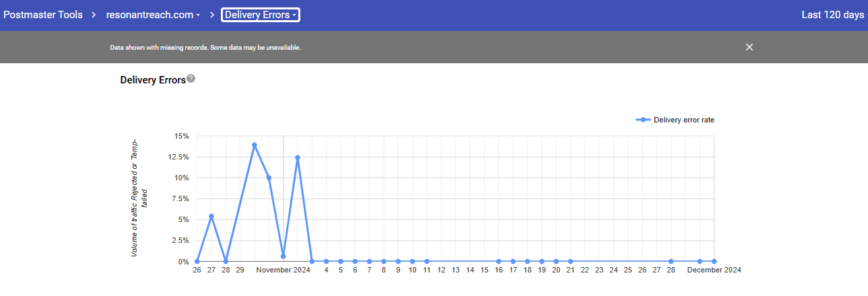Select the 10% data point after the peak
Screen dimensions: 868x296
pos(269,178)
